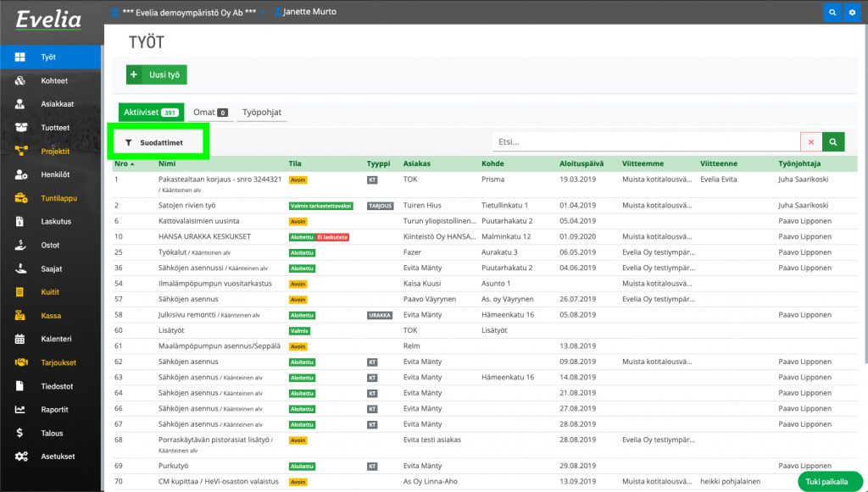Open job Maalämpöpumpun asennus/Seppälä

[x=220, y=346]
